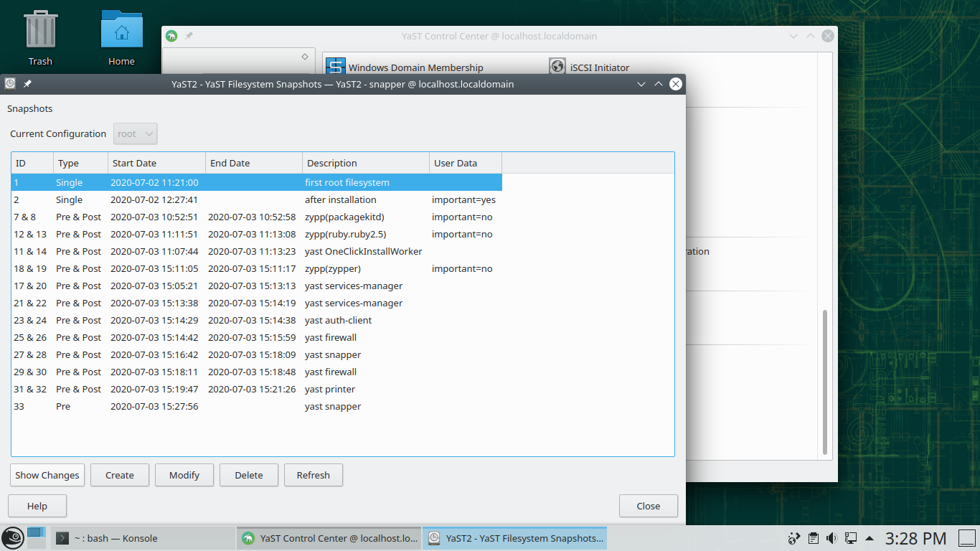
Task: Open the openSUSE application launcher
Action: point(12,538)
